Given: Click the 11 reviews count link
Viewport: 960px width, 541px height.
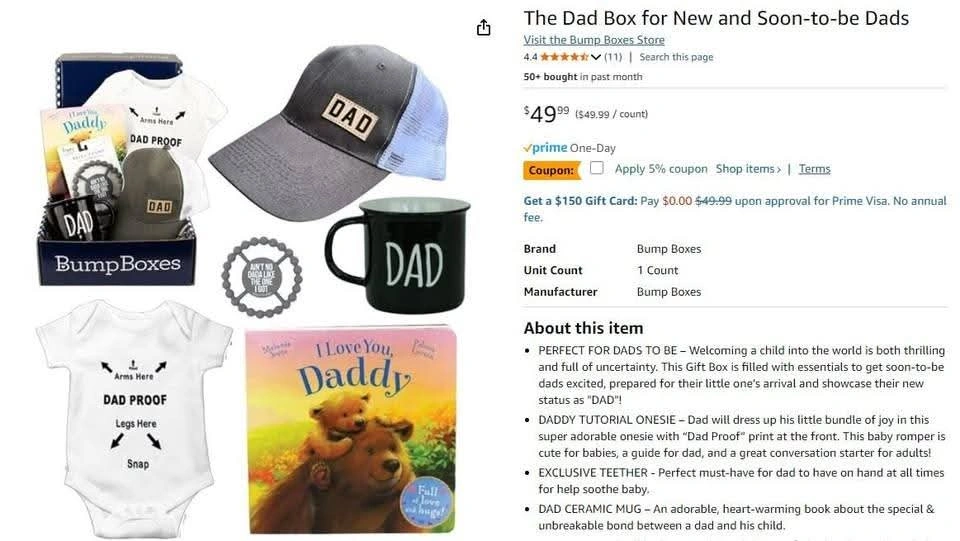Looking at the screenshot, I should [x=613, y=57].
